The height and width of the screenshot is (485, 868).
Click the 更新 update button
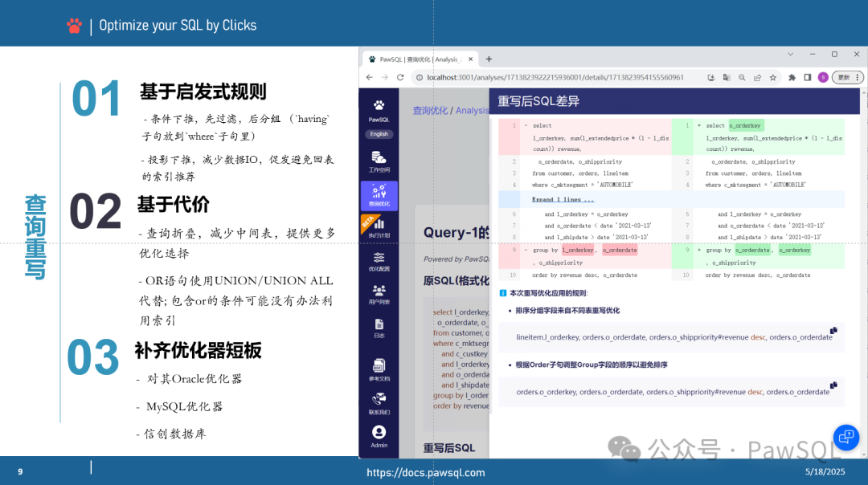[x=847, y=77]
